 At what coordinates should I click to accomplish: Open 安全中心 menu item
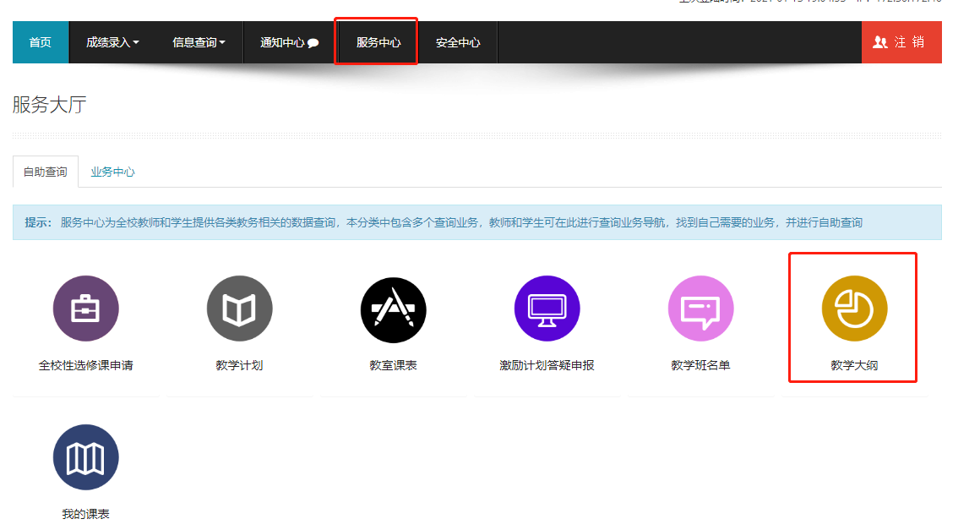458,42
